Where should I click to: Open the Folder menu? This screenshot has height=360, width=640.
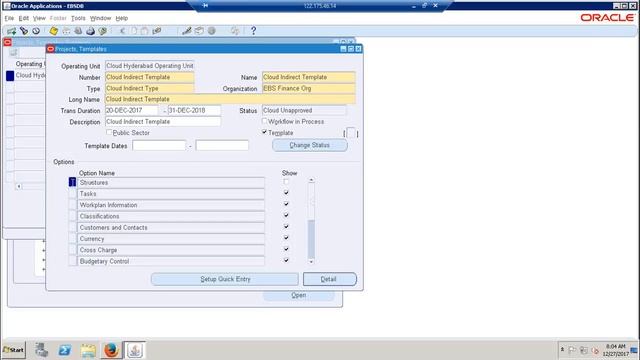58,18
